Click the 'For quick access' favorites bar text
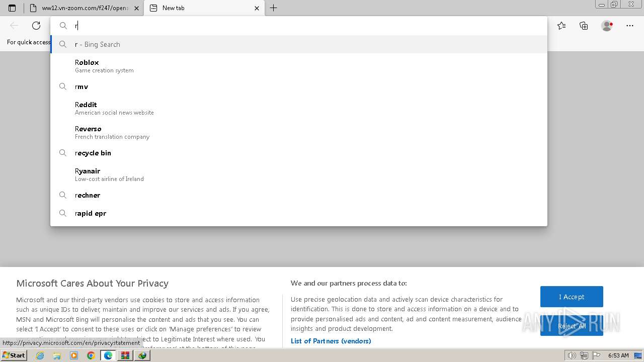 point(29,42)
